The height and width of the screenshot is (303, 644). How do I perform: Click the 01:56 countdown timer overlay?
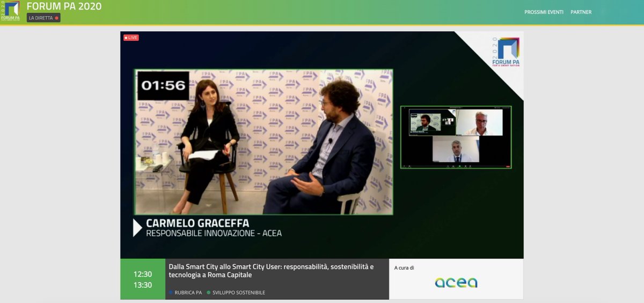164,85
